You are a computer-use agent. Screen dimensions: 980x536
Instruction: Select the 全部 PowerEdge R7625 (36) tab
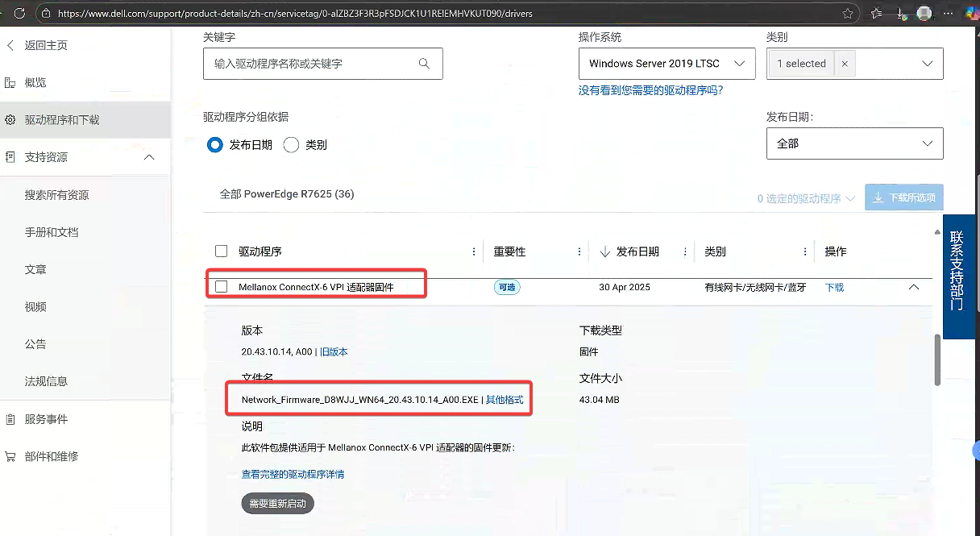[x=287, y=194]
